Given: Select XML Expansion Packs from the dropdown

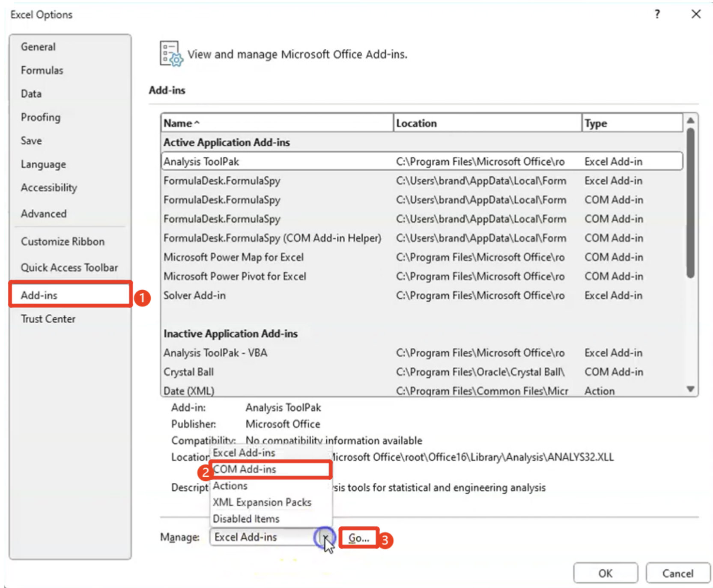Looking at the screenshot, I should 262,502.
